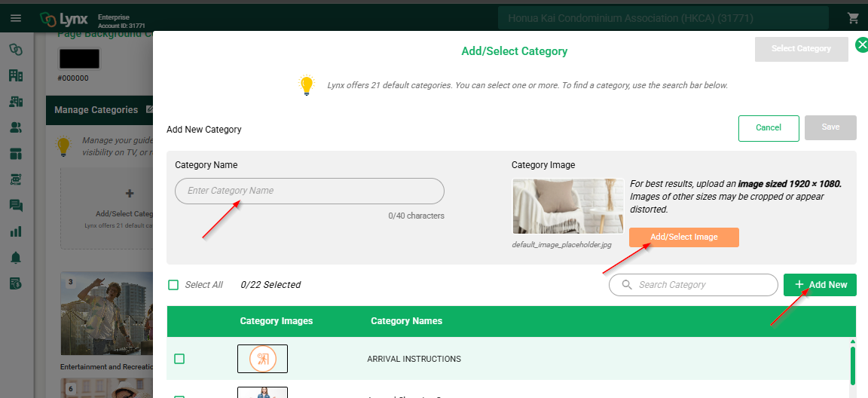Click the default placeholder category image
Screen dimensions: 868x398
pos(568,207)
